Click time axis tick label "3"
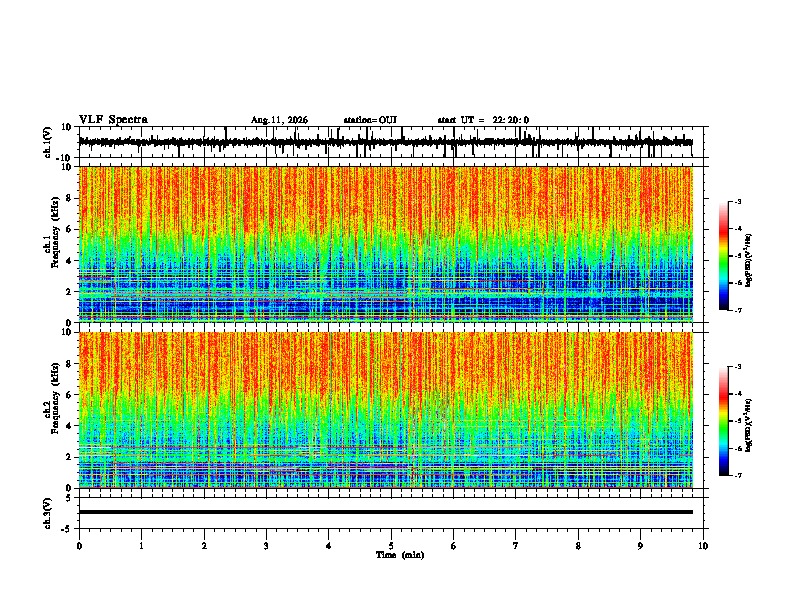The height and width of the screenshot is (612, 792). pos(266,546)
